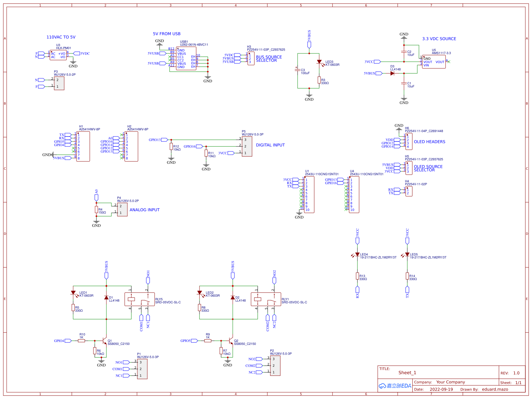This screenshot has height=399, width=532.
Task: Select transistor Q1 SS8050_C2150
Action: pyautogui.click(x=104, y=341)
